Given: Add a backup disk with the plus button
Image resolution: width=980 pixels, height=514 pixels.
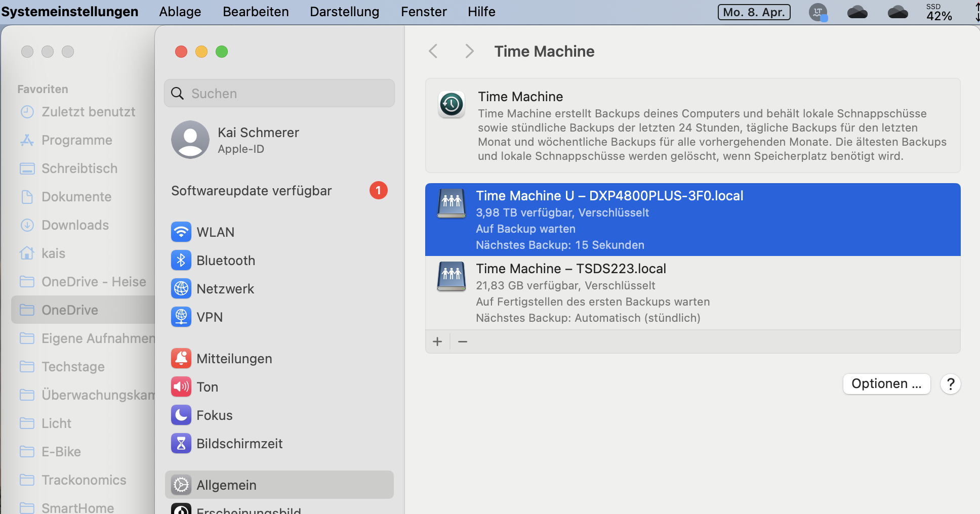Looking at the screenshot, I should (438, 342).
